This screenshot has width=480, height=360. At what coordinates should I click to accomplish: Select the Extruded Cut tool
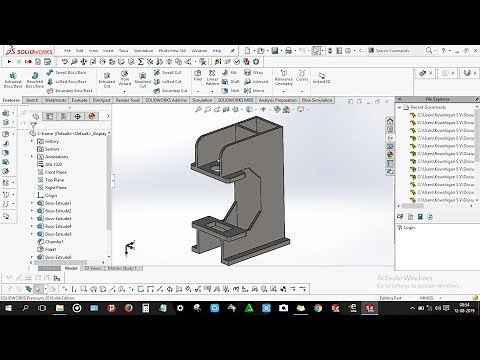pyautogui.click(x=107, y=80)
